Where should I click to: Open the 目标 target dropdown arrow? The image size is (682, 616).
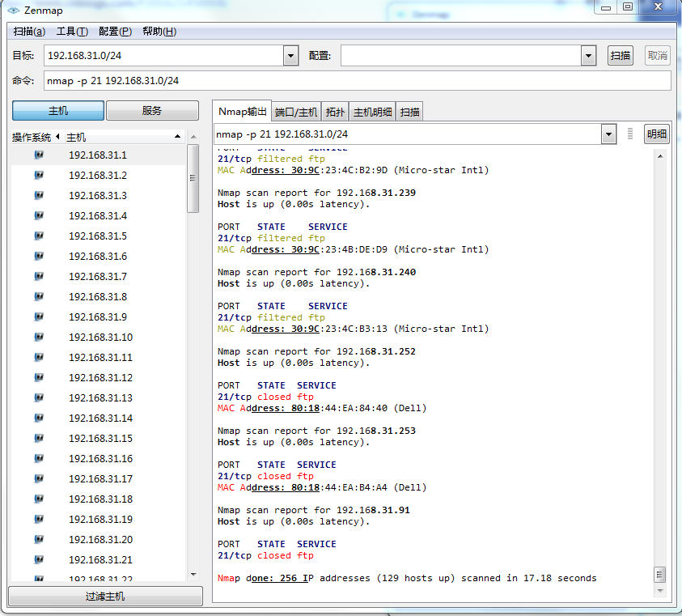click(290, 56)
